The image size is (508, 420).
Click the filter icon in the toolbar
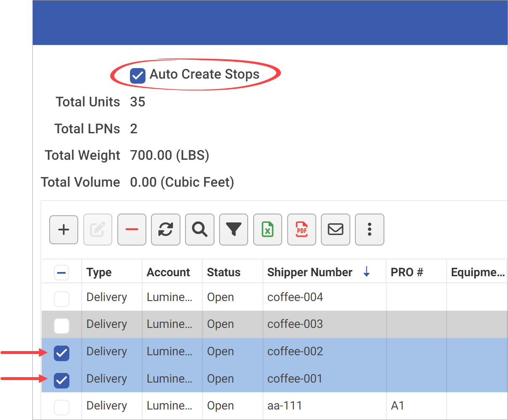233,230
